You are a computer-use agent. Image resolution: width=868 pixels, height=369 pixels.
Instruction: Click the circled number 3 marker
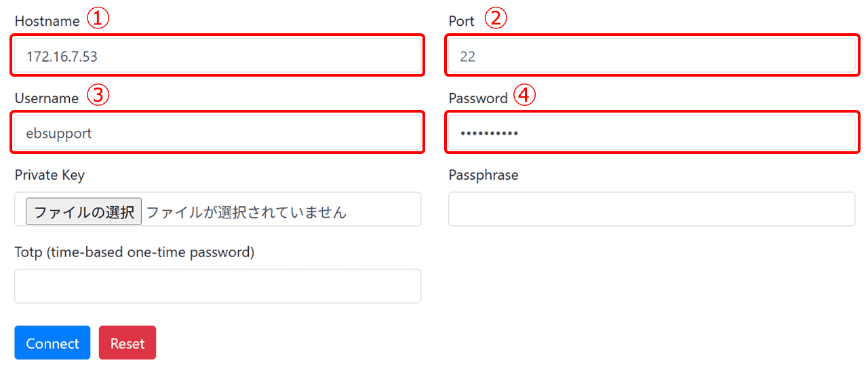click(x=100, y=96)
